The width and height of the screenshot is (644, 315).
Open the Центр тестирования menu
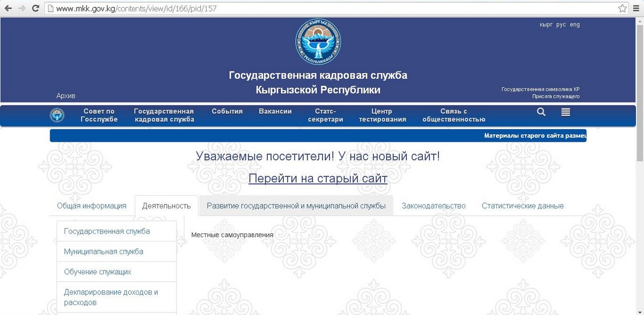pyautogui.click(x=382, y=115)
